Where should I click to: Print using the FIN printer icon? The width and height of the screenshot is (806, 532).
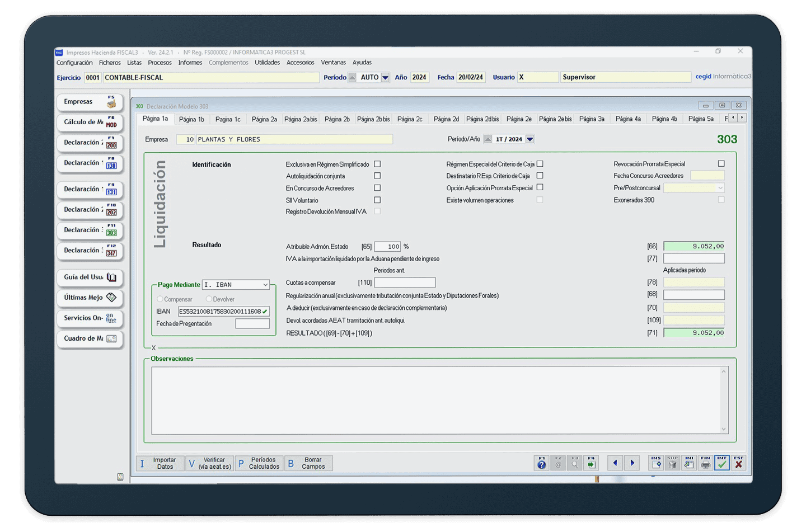coord(705,463)
